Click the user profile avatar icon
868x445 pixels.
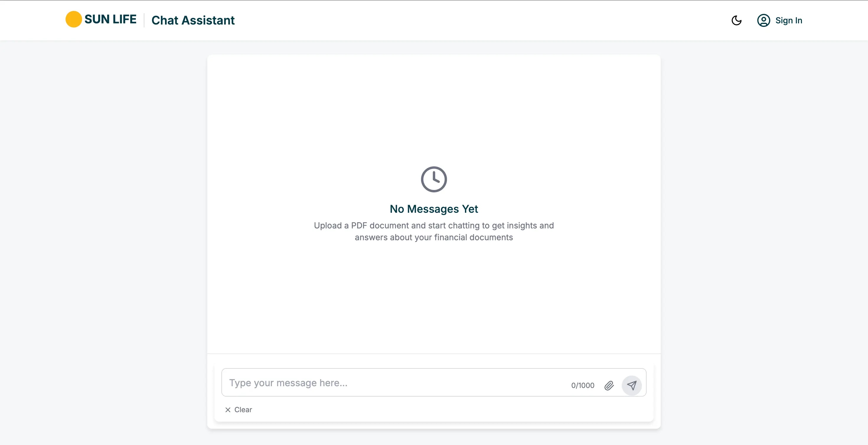[763, 20]
